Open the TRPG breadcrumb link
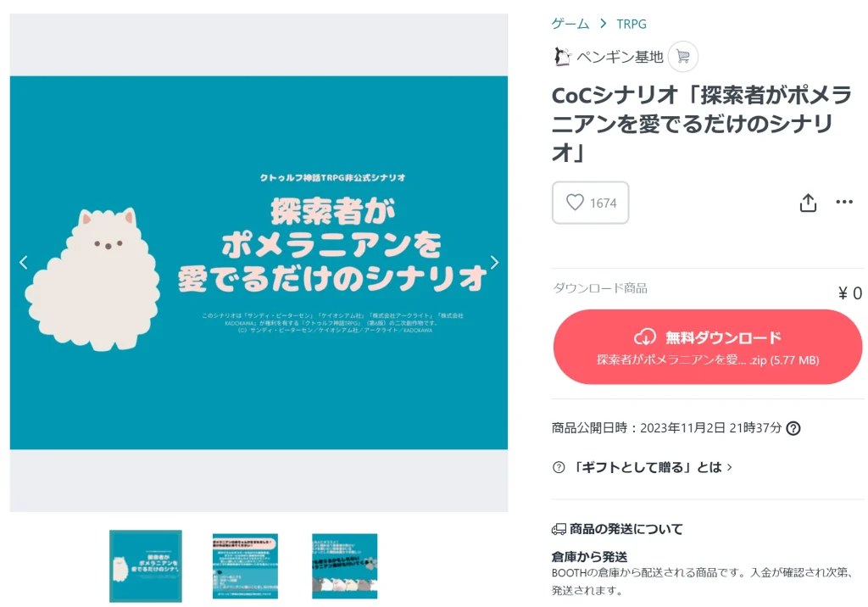 [631, 24]
